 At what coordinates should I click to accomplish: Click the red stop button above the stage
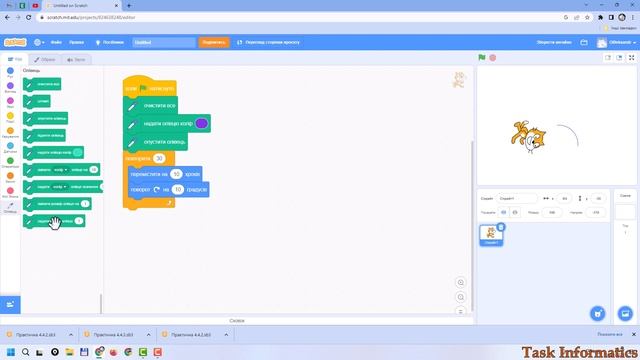[x=493, y=58]
